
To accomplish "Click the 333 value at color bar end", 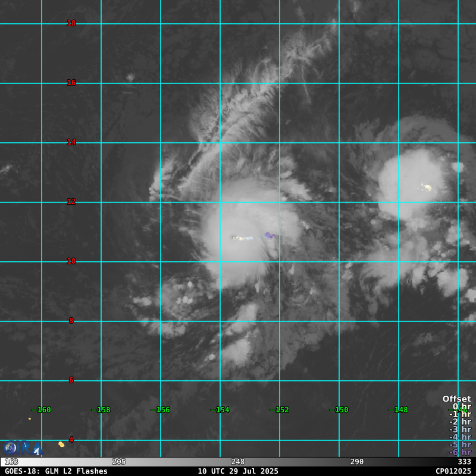I will coord(464,462).
